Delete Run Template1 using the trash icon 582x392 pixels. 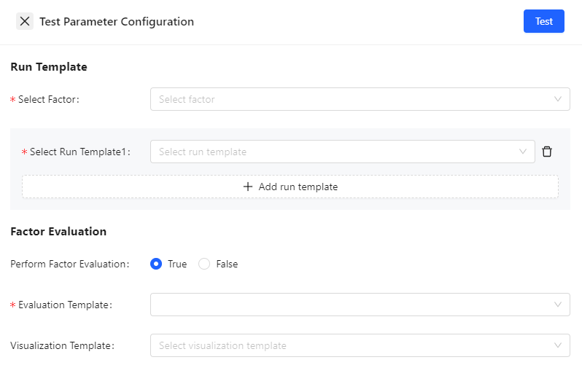(547, 152)
